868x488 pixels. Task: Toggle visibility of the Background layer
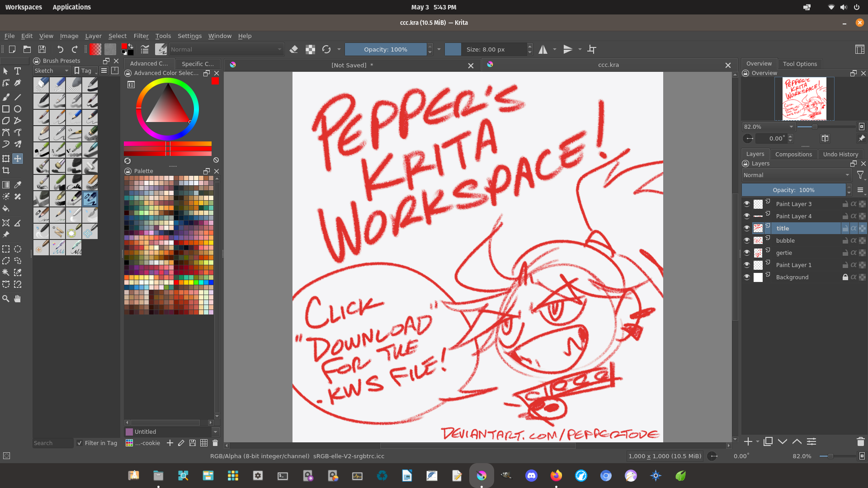747,277
